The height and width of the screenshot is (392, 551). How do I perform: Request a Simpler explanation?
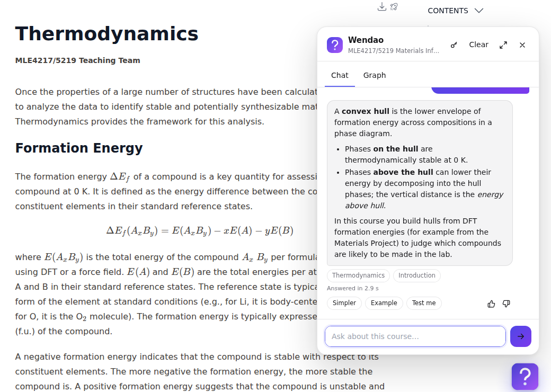344,303
